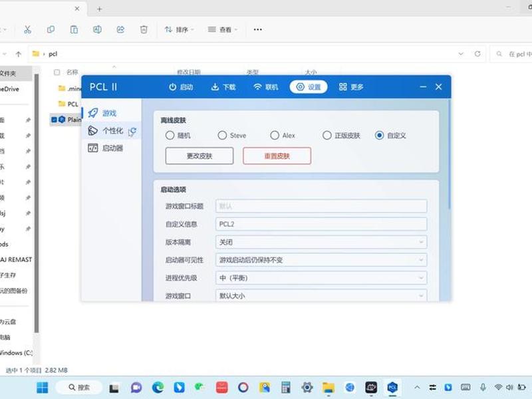Click the Wi-Fi icon in system tray
This screenshot has width=532, height=399.
(x=498, y=387)
